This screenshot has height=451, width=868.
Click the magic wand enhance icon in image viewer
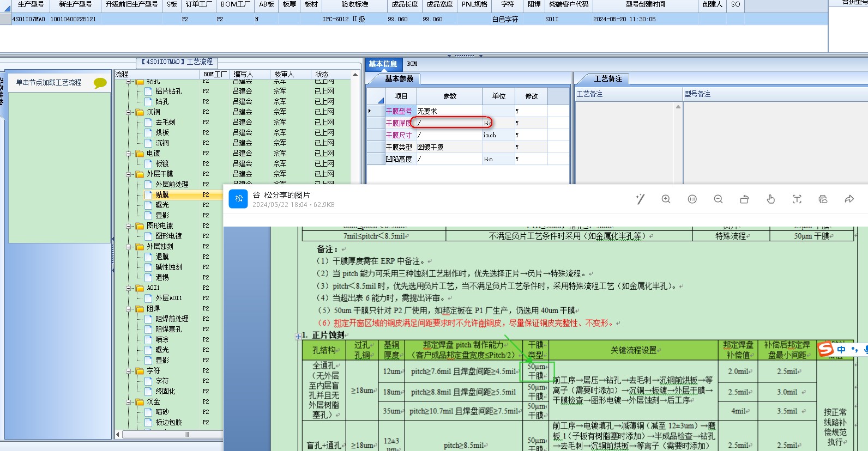pos(640,199)
